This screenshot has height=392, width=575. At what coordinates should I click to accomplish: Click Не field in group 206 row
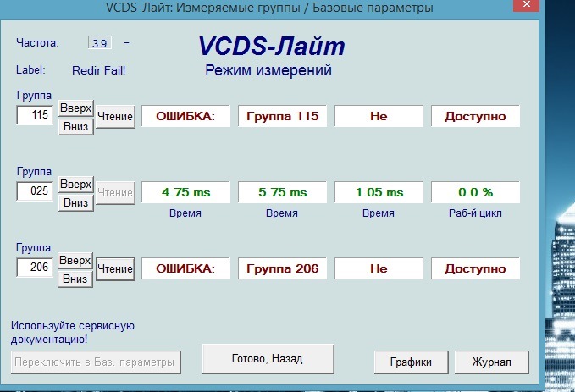[x=379, y=268]
